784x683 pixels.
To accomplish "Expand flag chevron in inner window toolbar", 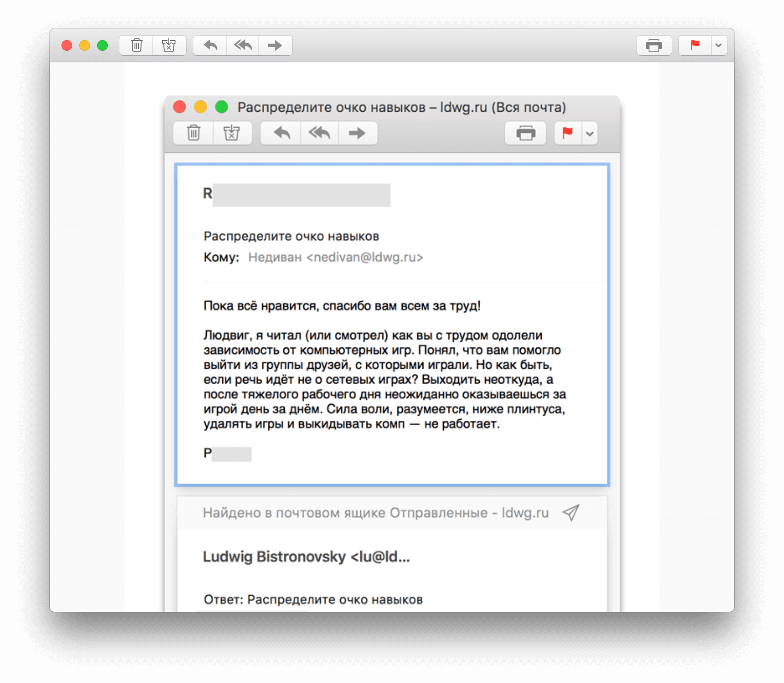I will coord(590,133).
